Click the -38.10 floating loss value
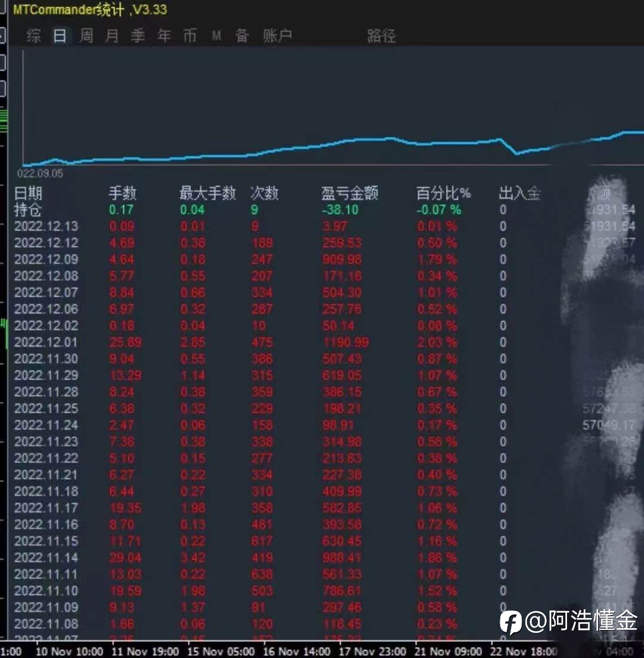Image resolution: width=644 pixels, height=658 pixels. coord(340,209)
